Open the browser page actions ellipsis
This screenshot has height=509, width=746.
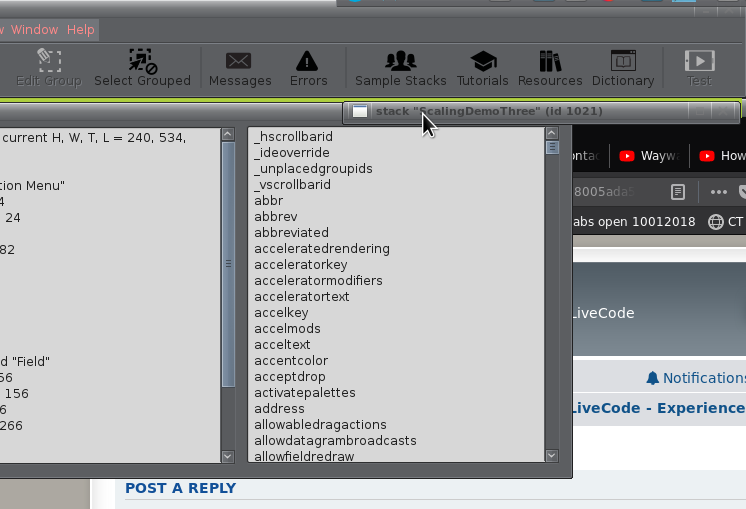click(x=718, y=192)
